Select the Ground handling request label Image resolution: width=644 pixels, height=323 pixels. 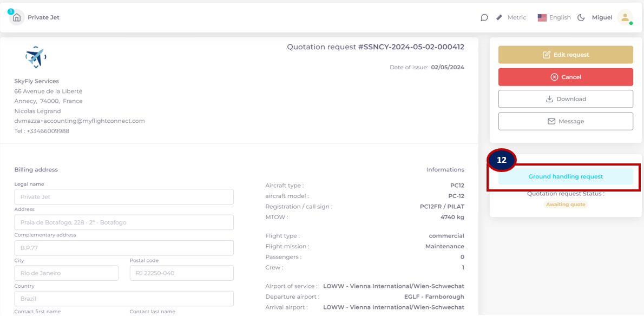(x=566, y=176)
